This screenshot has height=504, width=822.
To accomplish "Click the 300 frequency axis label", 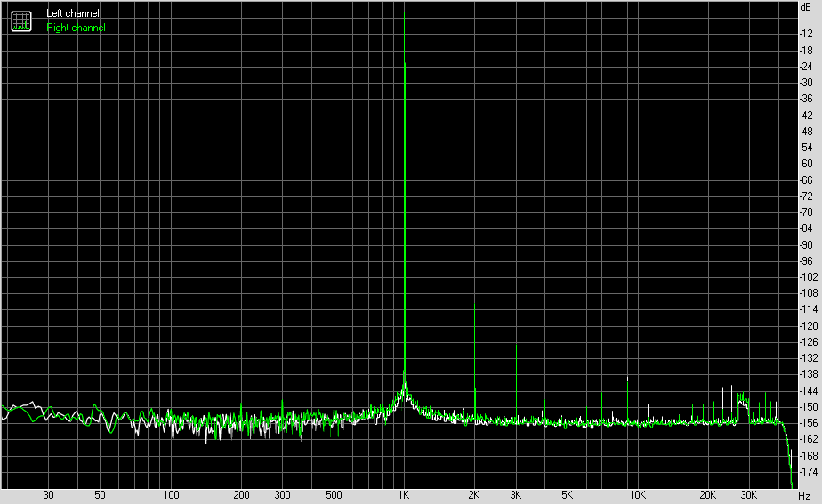I will click(x=283, y=495).
